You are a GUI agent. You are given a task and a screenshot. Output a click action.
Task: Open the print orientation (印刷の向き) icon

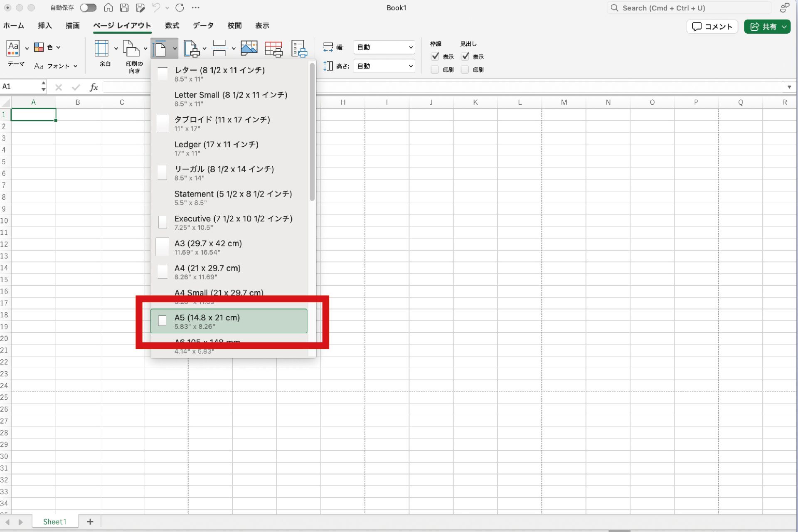pos(131,49)
